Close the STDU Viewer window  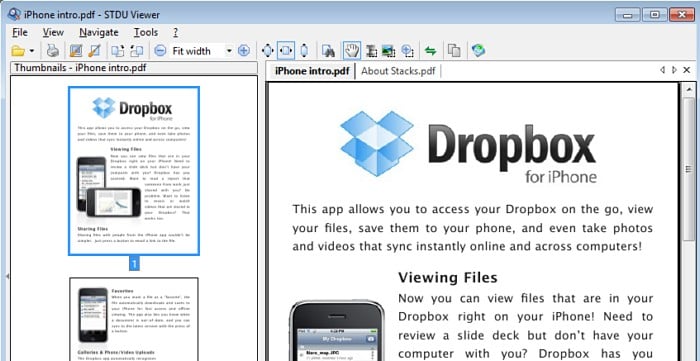[682, 15]
